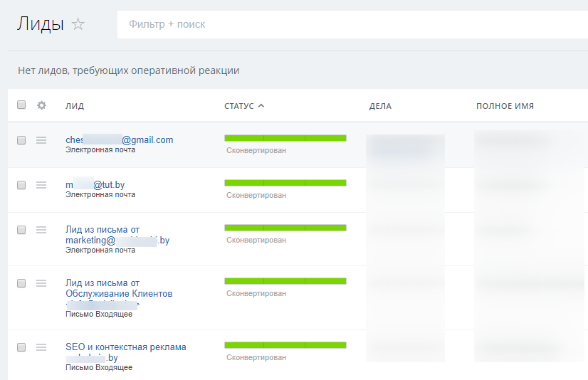The width and height of the screenshot is (588, 380).
Task: Open row menu for gmail.com lead
Action: [41, 140]
